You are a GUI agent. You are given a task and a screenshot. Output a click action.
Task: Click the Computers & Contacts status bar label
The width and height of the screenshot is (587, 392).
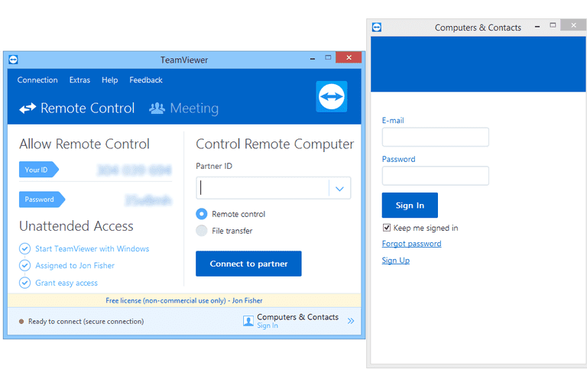[x=297, y=317]
